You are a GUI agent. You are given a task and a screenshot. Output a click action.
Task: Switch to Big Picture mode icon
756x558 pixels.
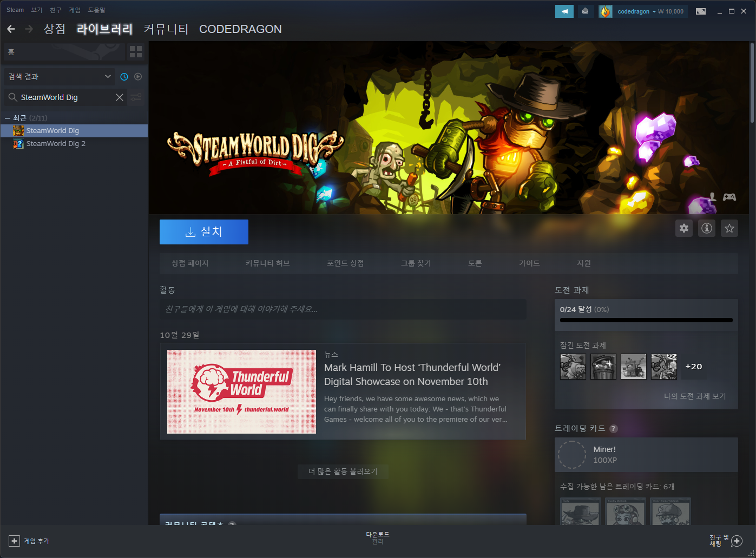(x=701, y=11)
